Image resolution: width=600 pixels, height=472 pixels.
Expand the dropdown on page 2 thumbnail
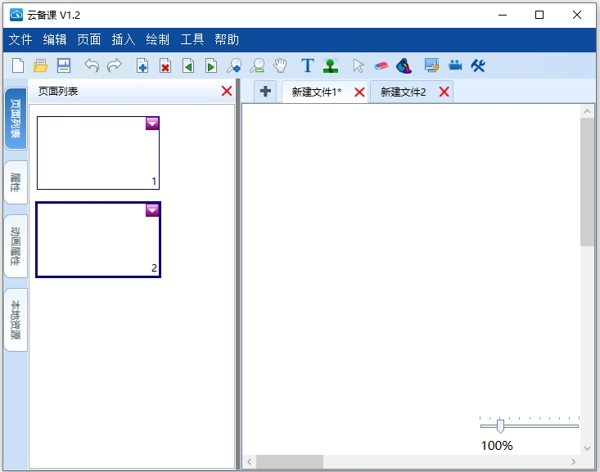click(x=152, y=209)
